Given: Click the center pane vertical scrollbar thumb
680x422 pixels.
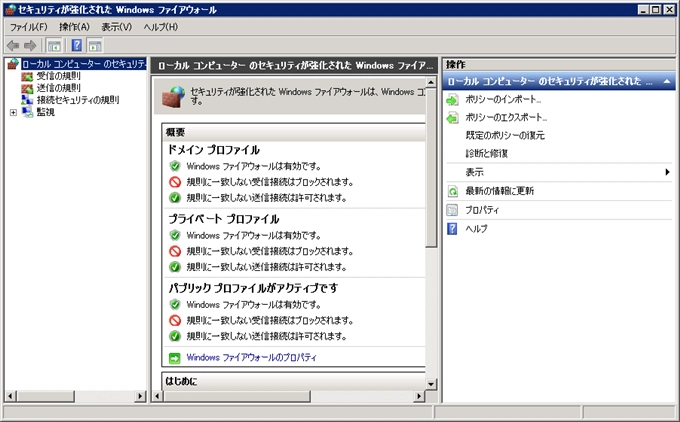Looking at the screenshot, I should click(431, 168).
